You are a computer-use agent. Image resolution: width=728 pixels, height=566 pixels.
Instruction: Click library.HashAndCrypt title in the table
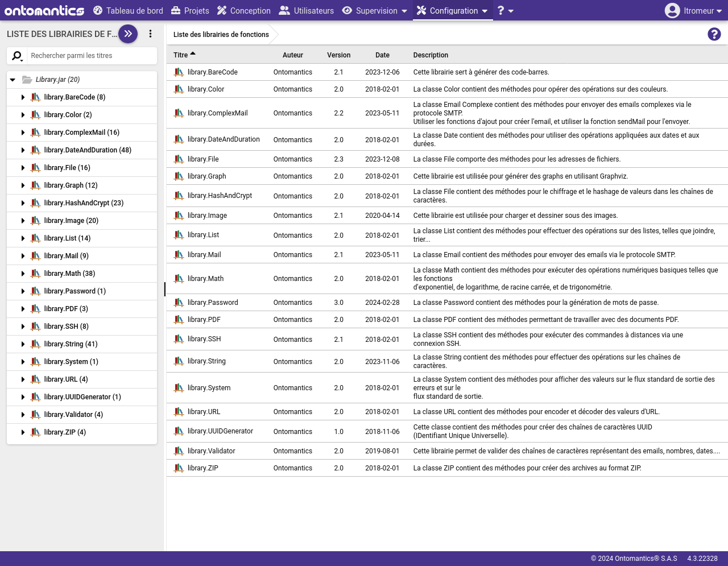point(220,196)
